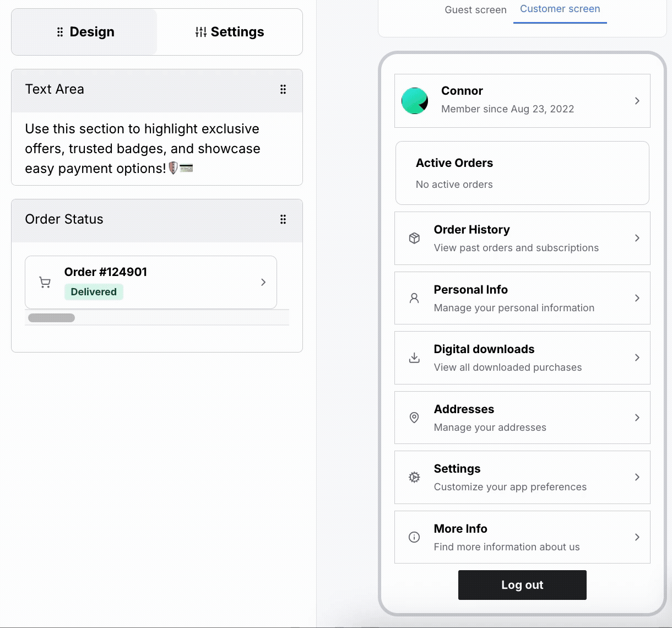The width and height of the screenshot is (672, 628).
Task: Click the package icon beside Order History
Action: [414, 238]
